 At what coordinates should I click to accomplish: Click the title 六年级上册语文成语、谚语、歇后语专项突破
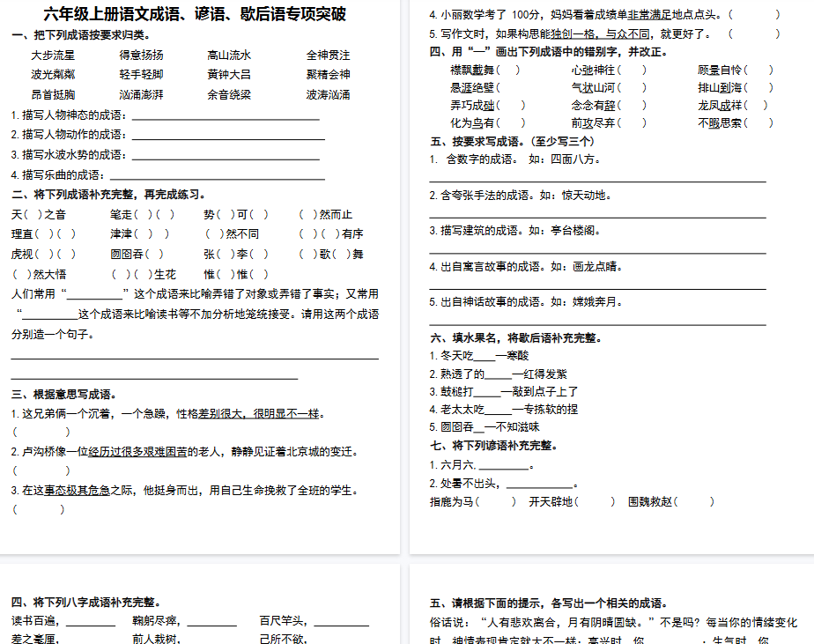pos(195,14)
